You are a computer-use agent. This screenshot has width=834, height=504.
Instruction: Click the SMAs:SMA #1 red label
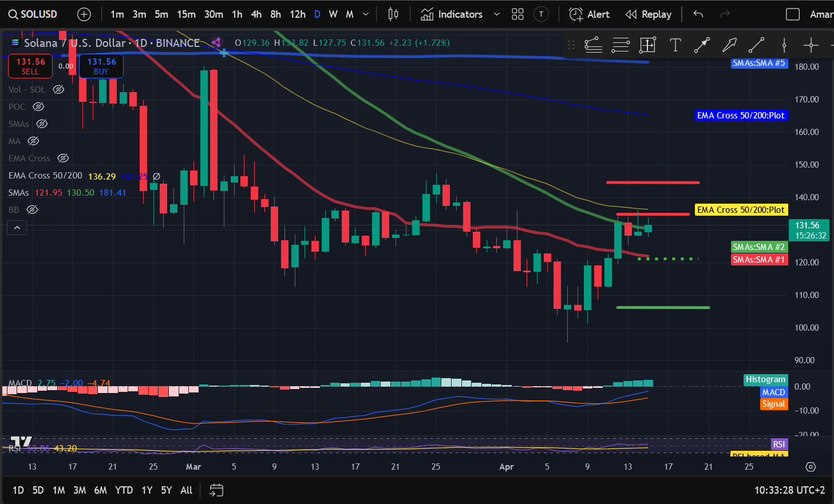point(759,260)
